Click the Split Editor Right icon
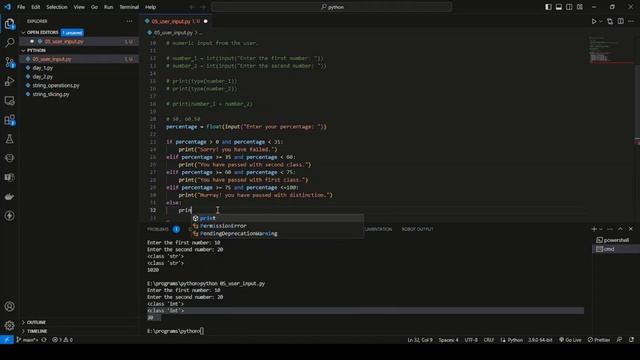640x360 pixels. pyautogui.click(x=620, y=21)
